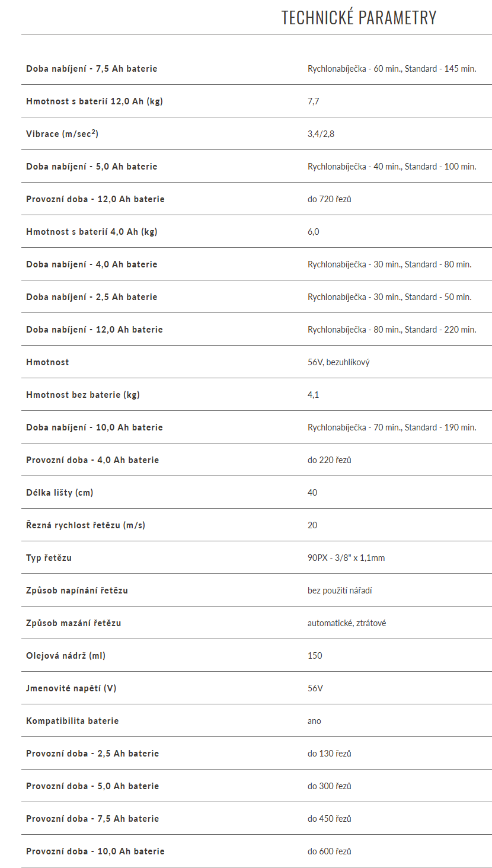Click 'Rychlonabíječka - 70 min., Standard - 190 min.' text
The image size is (492, 868).
tap(392, 427)
